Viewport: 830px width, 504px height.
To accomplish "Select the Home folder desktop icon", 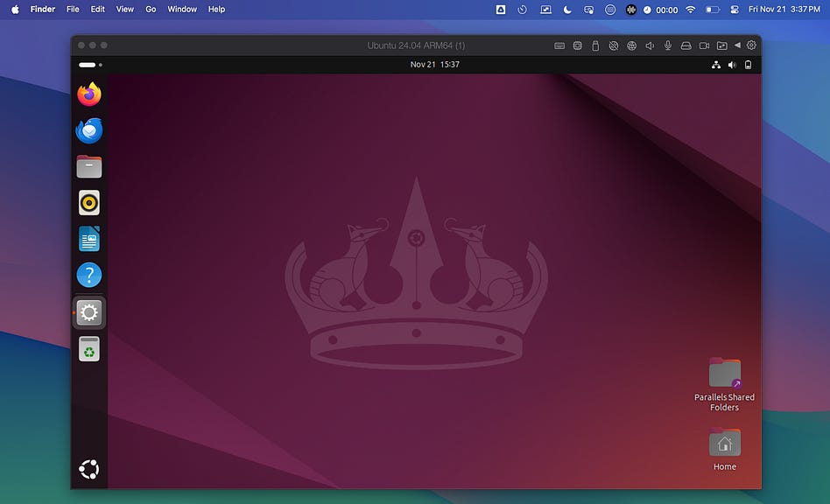I will tap(724, 450).
